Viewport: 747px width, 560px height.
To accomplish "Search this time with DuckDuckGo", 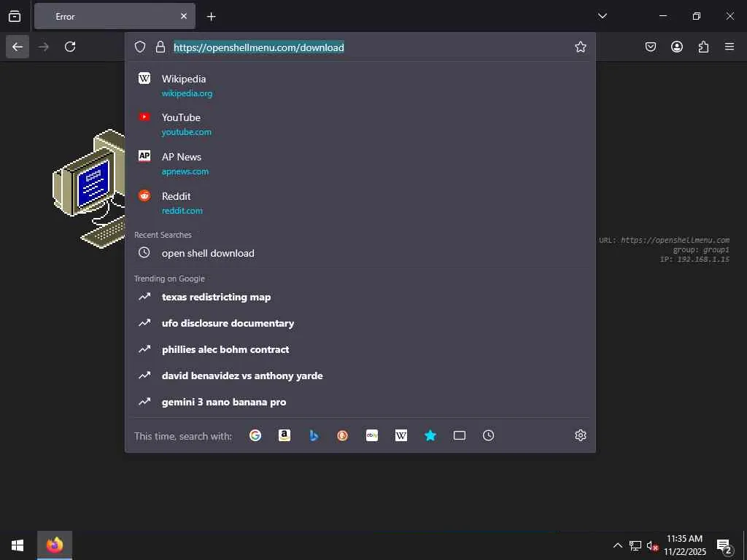I will (343, 435).
